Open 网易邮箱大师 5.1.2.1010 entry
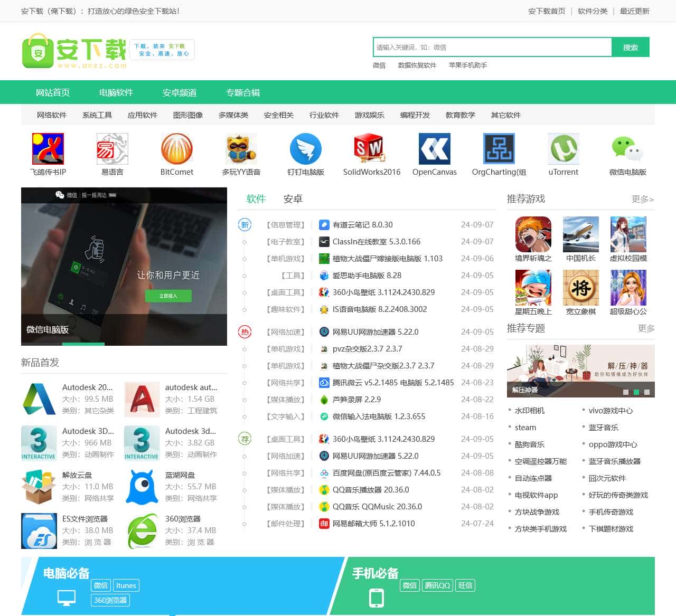 pyautogui.click(x=374, y=524)
